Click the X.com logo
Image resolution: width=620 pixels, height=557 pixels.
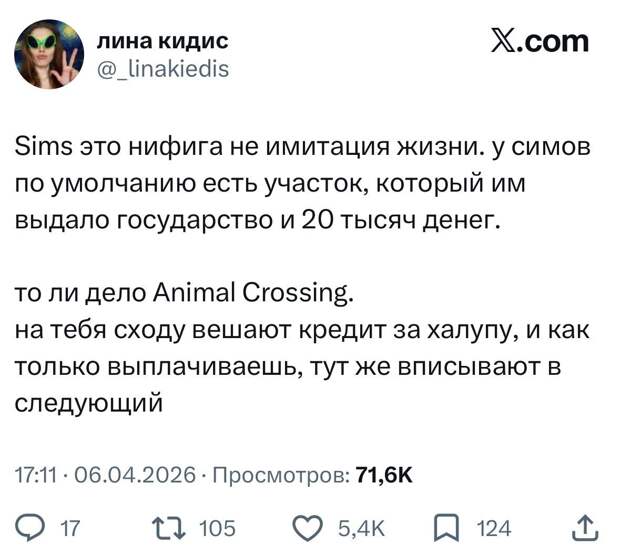pyautogui.click(x=540, y=42)
